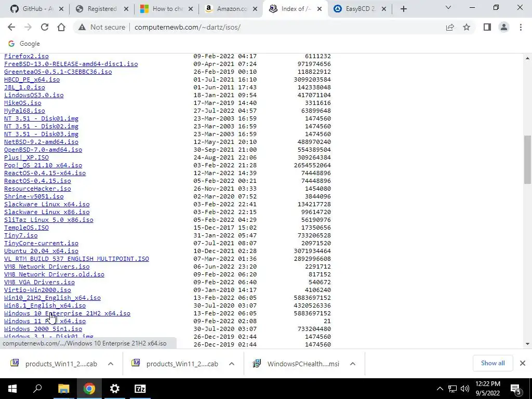This screenshot has width=532, height=399.
Task: Expand options for second products_Win11 cab download
Action: pyautogui.click(x=231, y=364)
